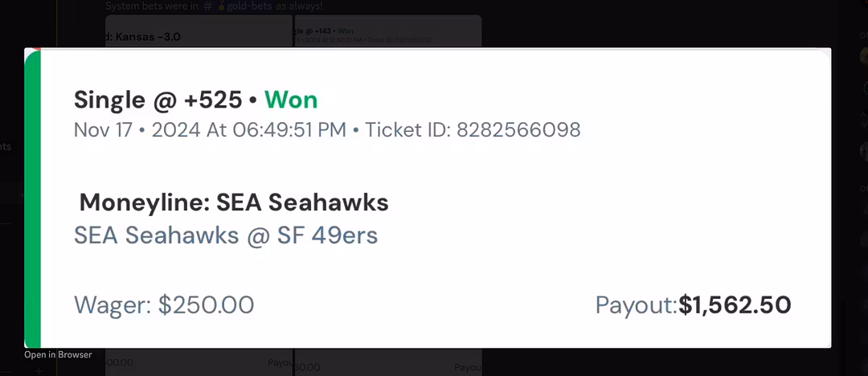Click the green bar on slip's left edge
868x376 pixels.
pyautogui.click(x=32, y=198)
